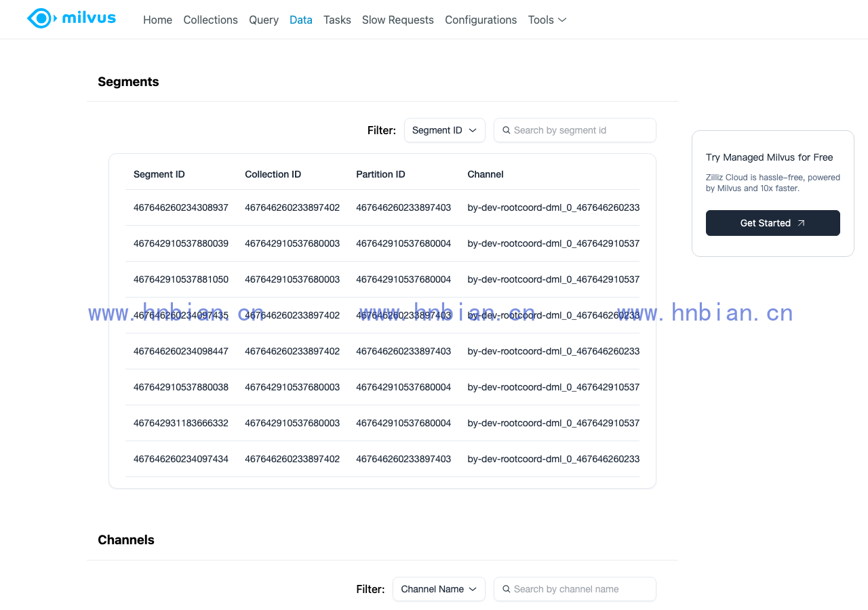
Task: Click partition ID in row 467646260234097434
Action: [403, 459]
